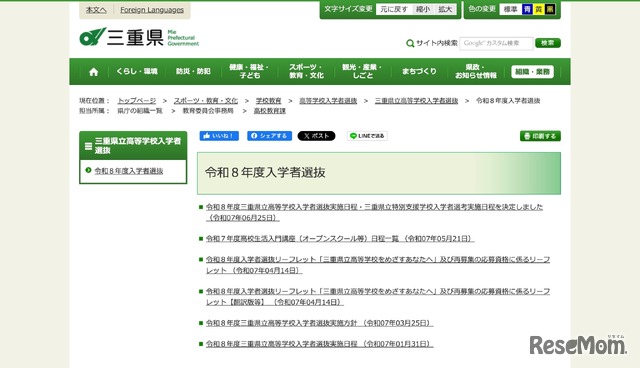Image resolution: width=640 pixels, height=368 pixels.
Task: Go to トップページ breadcrumb
Action: click(137, 101)
